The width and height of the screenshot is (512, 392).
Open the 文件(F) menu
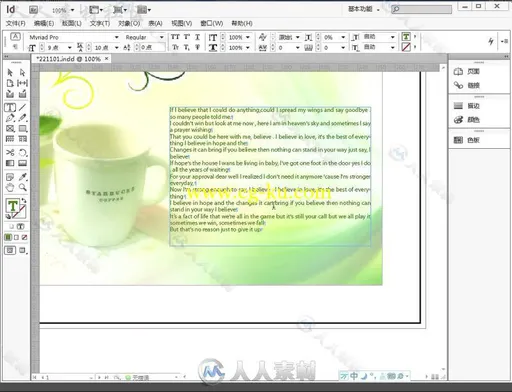click(x=16, y=23)
